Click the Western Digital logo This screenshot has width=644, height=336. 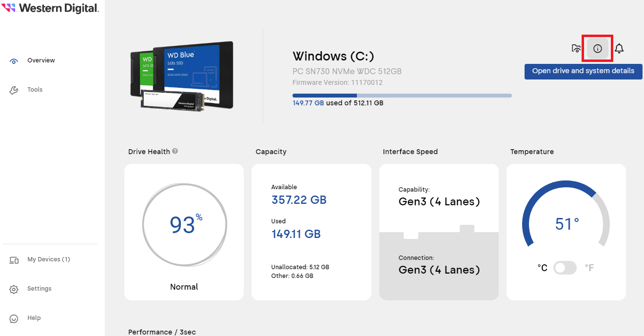(51, 8)
